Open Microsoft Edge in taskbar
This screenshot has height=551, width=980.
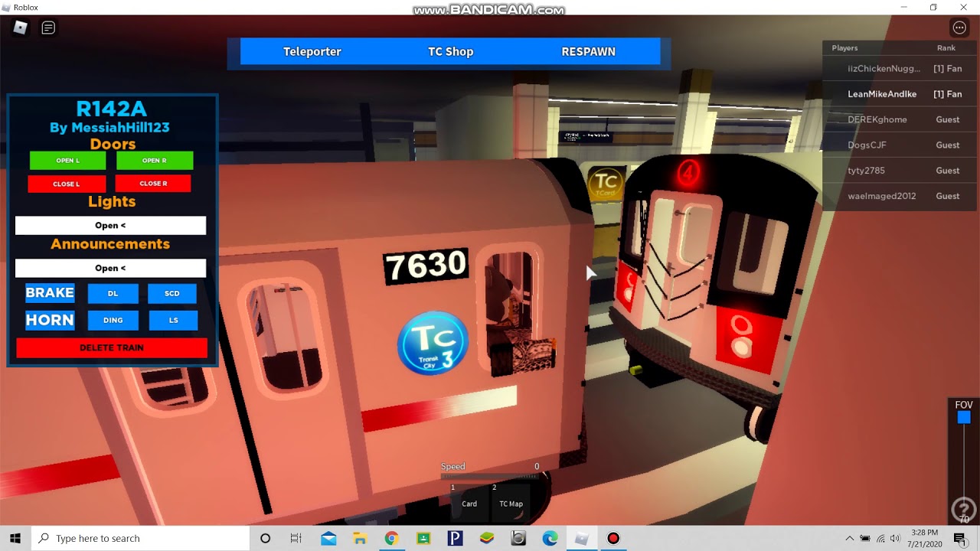coord(550,538)
